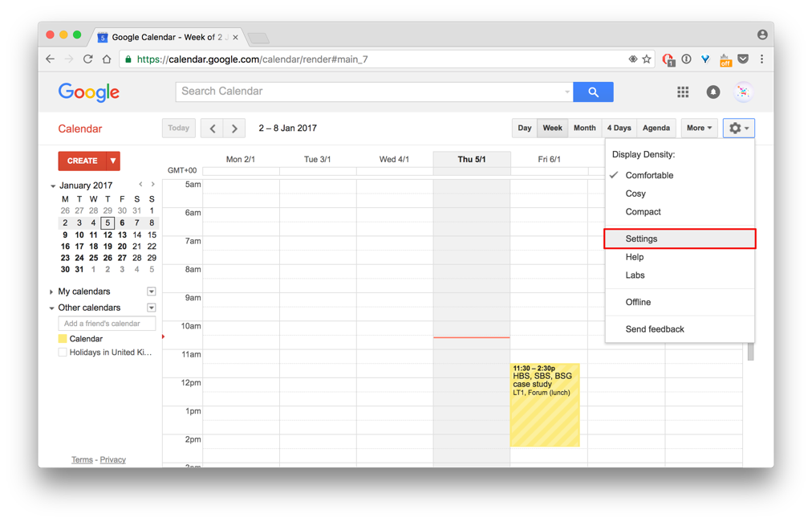
Task: Click the Fri 6/1 day header
Action: [x=549, y=159]
